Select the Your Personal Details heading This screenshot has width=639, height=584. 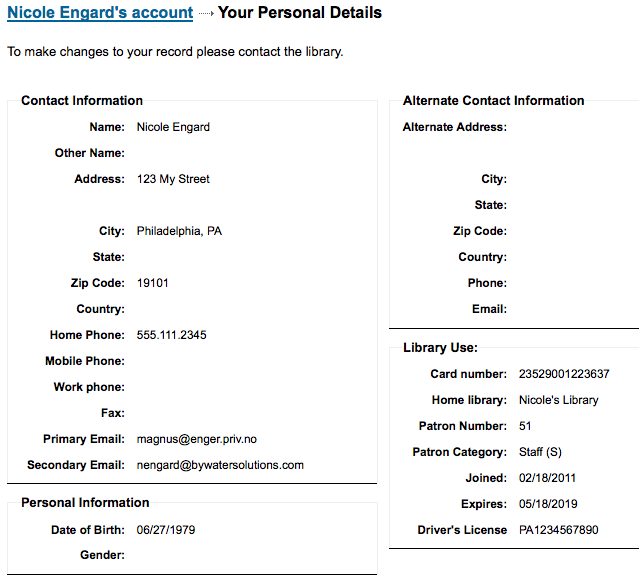pyautogui.click(x=300, y=13)
